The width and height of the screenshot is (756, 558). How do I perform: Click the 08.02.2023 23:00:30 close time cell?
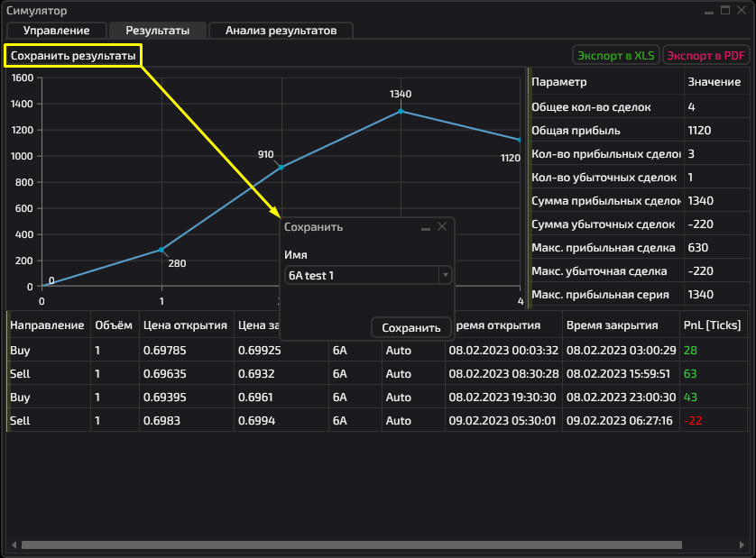tap(621, 397)
